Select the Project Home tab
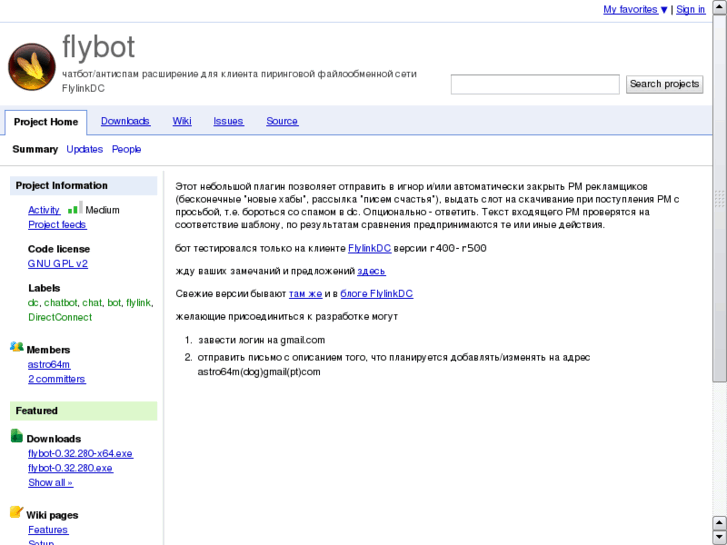This screenshot has width=727, height=545. click(46, 122)
